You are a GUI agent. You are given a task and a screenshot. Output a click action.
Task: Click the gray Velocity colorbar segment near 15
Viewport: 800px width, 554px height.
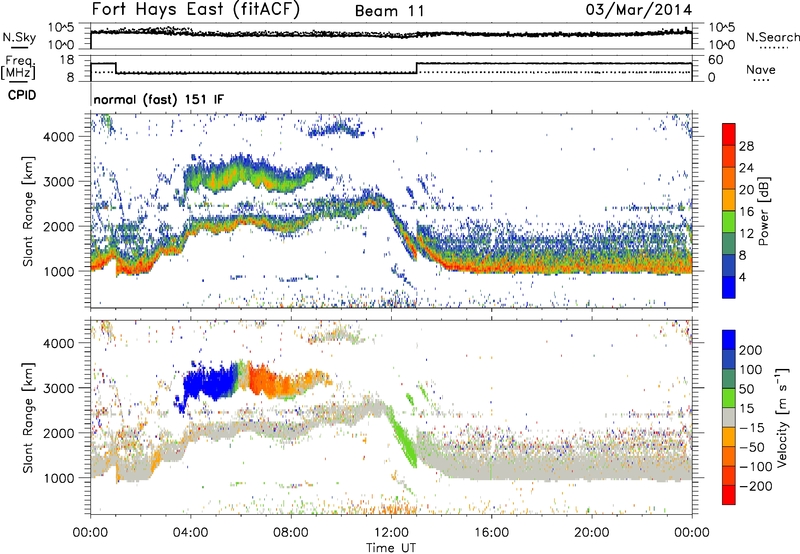[729, 418]
